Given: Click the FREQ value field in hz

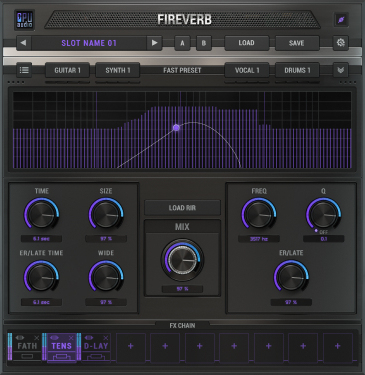Looking at the screenshot, I should click(x=259, y=239).
